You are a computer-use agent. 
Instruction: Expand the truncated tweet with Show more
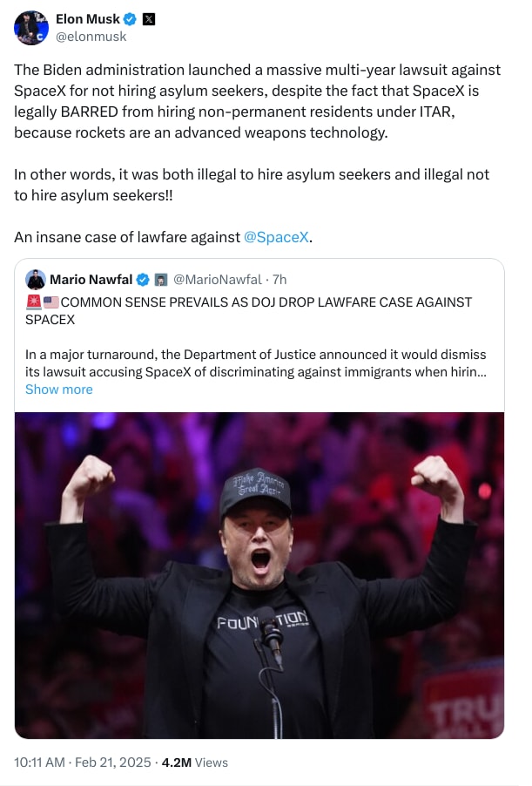tap(58, 389)
